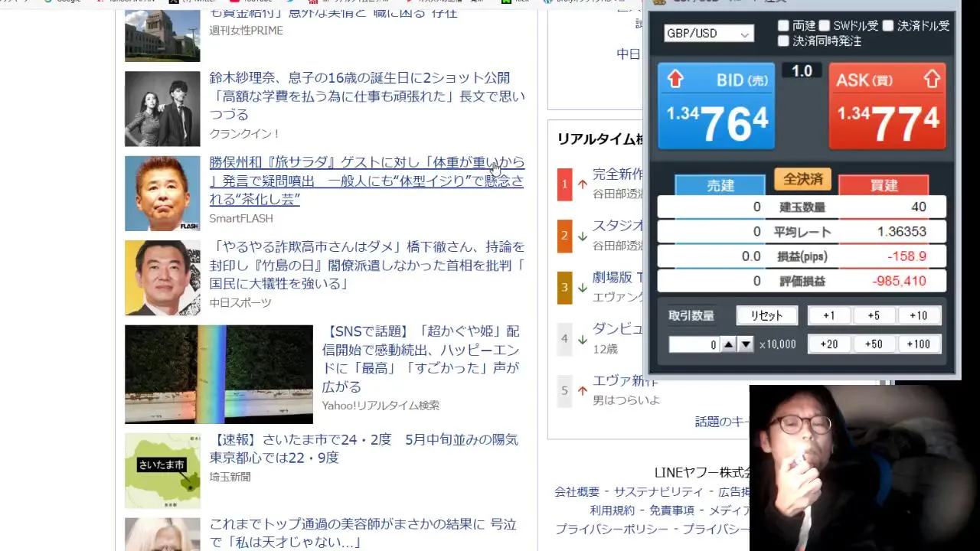This screenshot has width=980, height=551.
Task: Add +10 to trade quantity
Action: (x=919, y=315)
